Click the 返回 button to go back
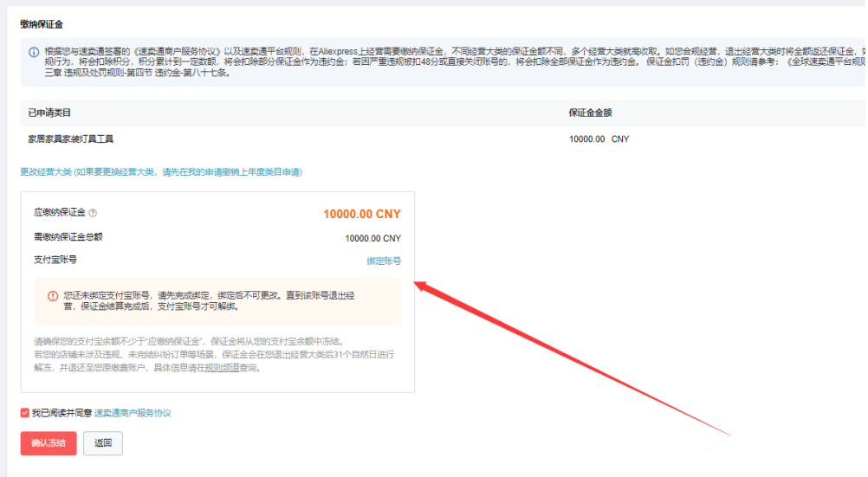Image resolution: width=868 pixels, height=477 pixels. pos(103,442)
